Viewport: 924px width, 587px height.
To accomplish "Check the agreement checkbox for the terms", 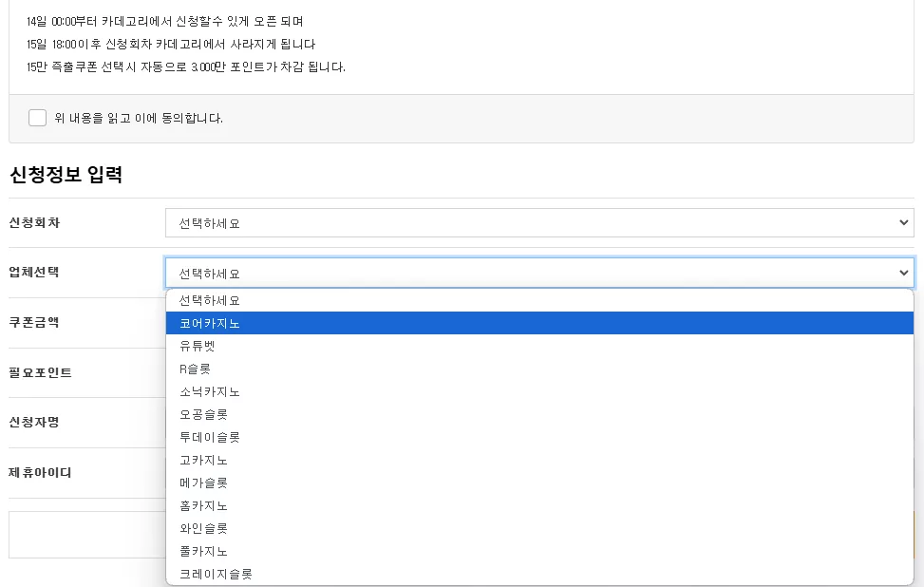I will (x=37, y=118).
